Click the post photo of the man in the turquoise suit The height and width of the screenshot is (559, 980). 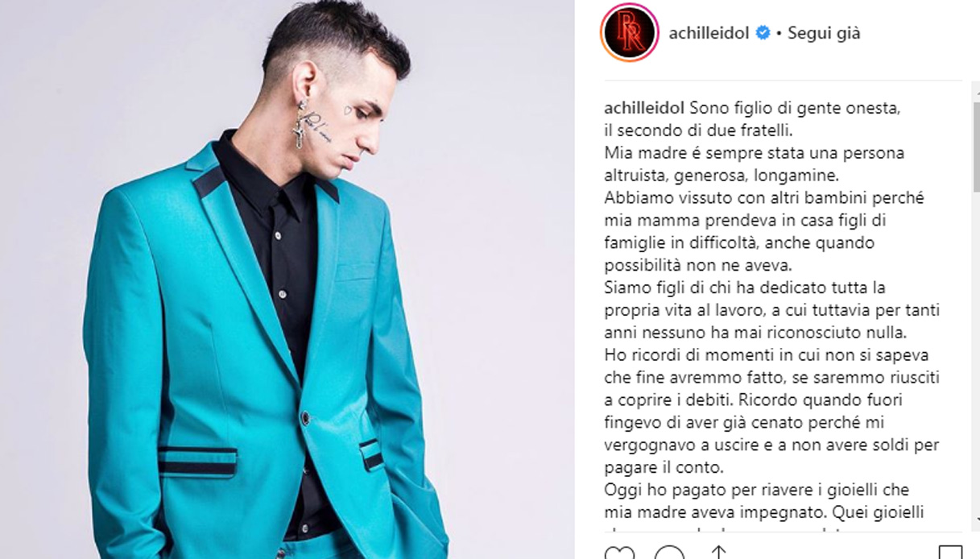[x=287, y=279]
